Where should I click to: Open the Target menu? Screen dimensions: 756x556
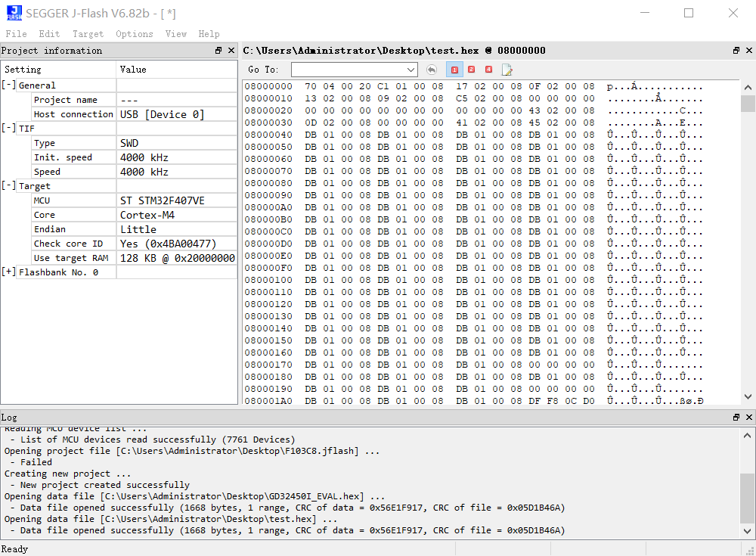(88, 33)
